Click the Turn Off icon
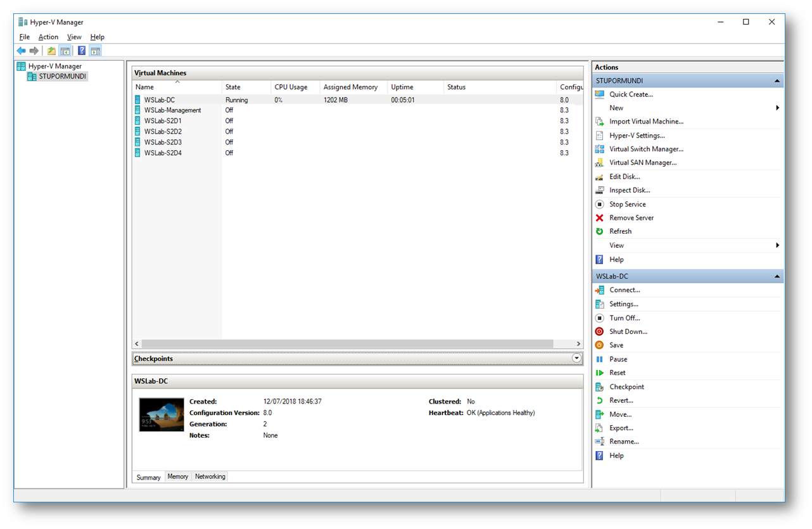Screen dimensions: 812x529 pyautogui.click(x=600, y=318)
